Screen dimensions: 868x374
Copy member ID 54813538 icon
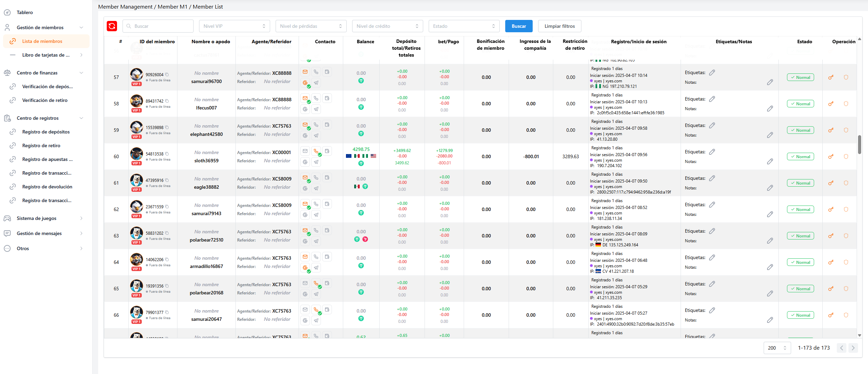(167, 154)
